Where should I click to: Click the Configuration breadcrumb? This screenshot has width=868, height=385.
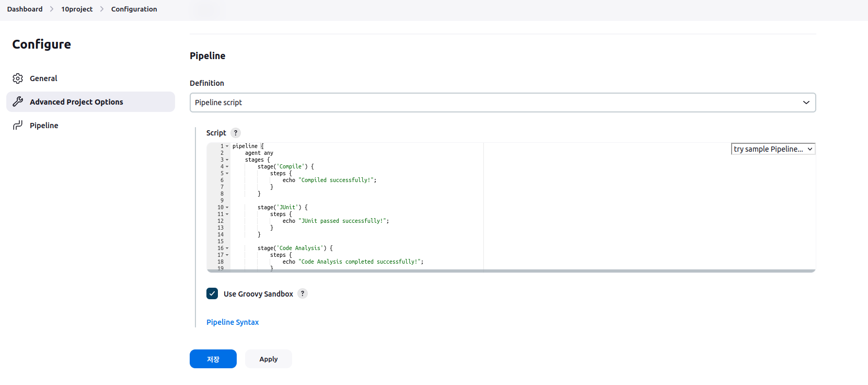click(134, 9)
